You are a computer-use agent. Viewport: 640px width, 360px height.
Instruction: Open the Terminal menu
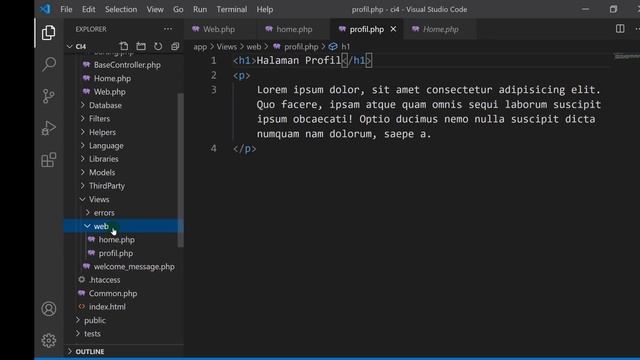[231, 9]
